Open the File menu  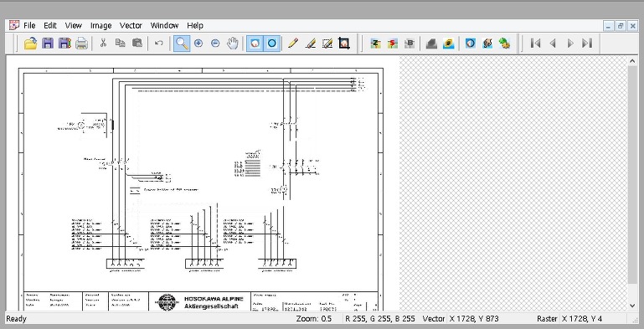click(x=29, y=25)
